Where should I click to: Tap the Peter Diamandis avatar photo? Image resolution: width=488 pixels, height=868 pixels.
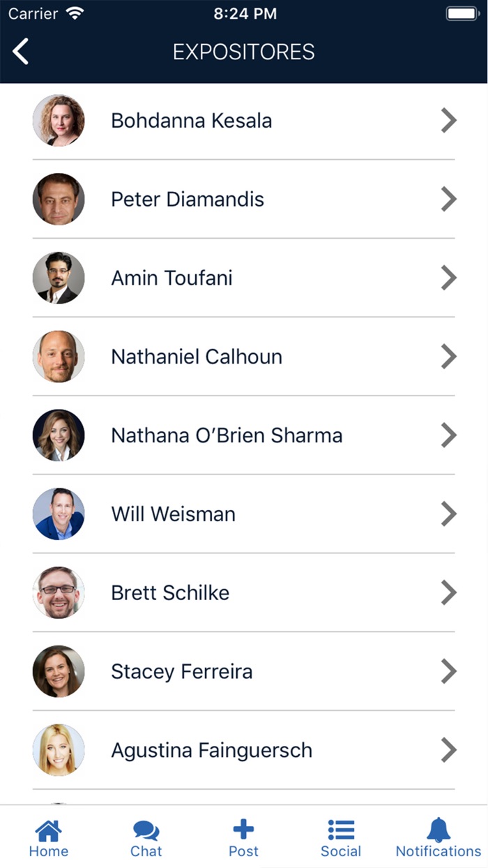59,200
